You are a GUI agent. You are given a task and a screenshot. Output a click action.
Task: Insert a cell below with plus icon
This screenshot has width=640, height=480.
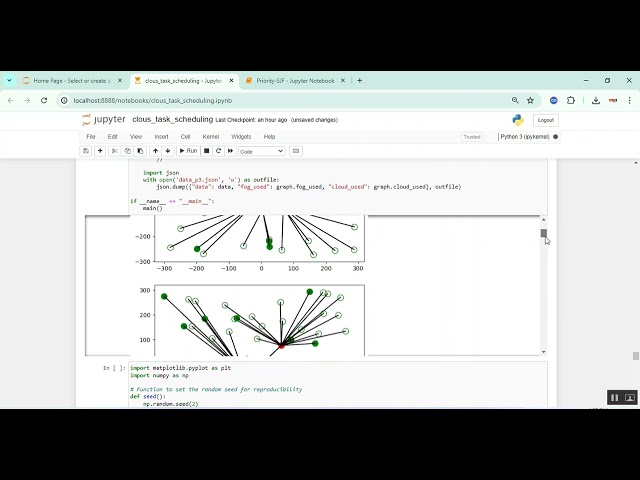(100, 151)
